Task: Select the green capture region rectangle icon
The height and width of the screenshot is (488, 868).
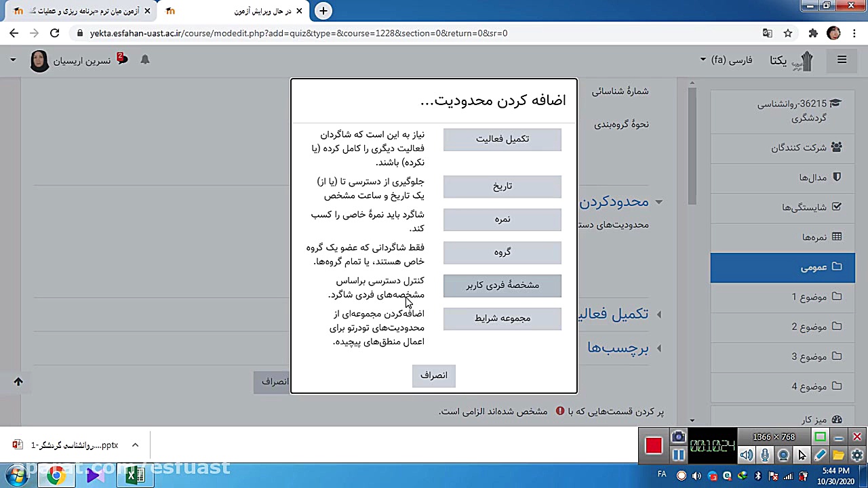Action: 820,437
